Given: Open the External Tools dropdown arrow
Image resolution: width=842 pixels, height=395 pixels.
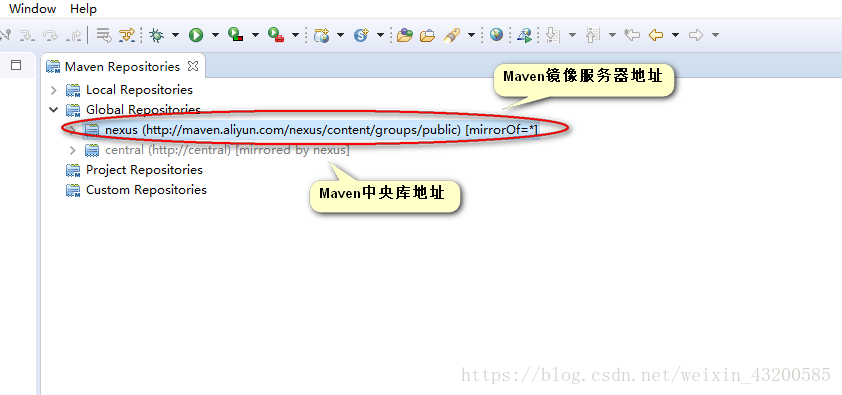Looking at the screenshot, I should pyautogui.click(x=295, y=35).
